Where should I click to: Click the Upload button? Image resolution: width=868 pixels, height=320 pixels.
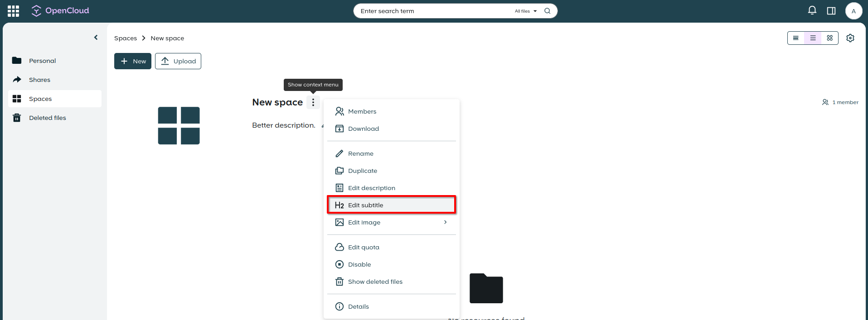[x=178, y=61]
